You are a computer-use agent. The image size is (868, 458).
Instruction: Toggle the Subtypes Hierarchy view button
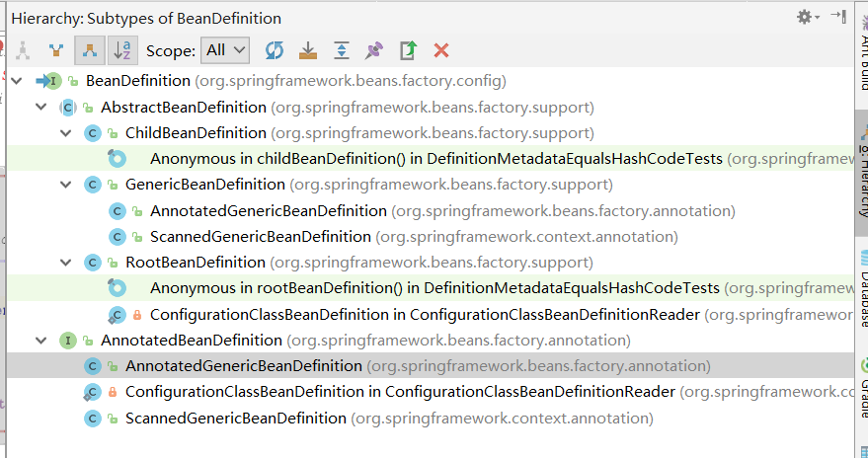click(89, 50)
